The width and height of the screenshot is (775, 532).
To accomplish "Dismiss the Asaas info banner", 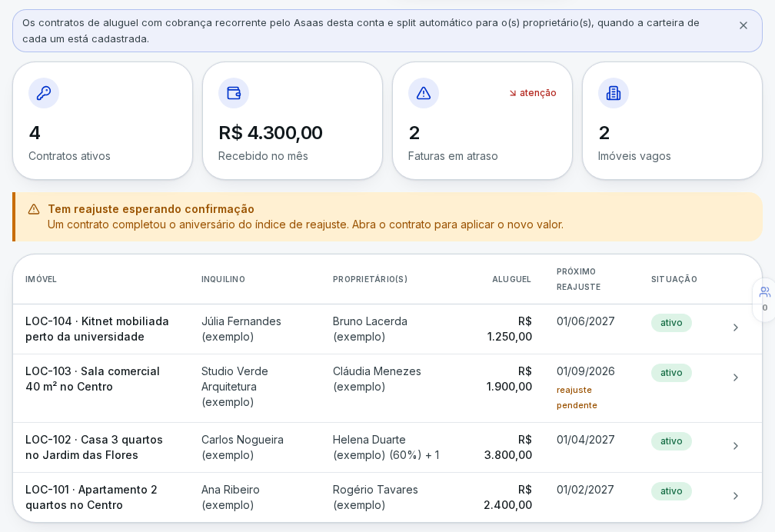I will (x=743, y=25).
